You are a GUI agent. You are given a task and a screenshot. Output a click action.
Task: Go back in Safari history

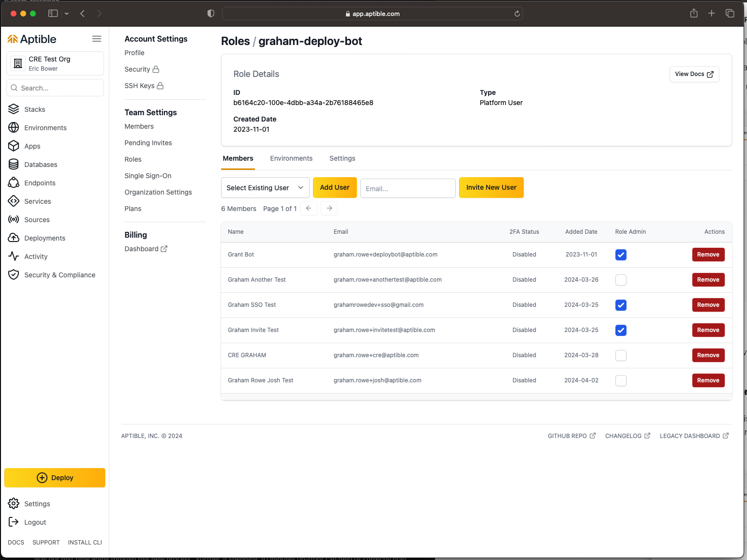(83, 14)
